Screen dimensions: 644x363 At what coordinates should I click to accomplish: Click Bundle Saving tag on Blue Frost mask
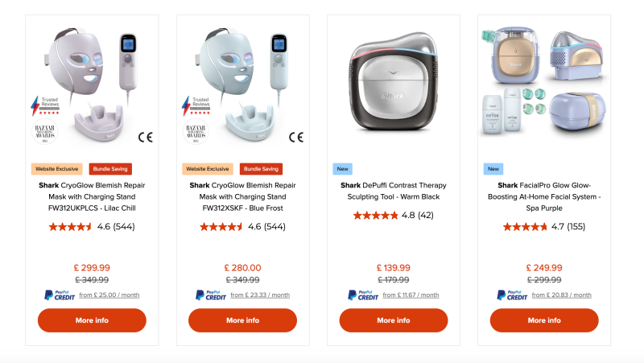(x=261, y=169)
